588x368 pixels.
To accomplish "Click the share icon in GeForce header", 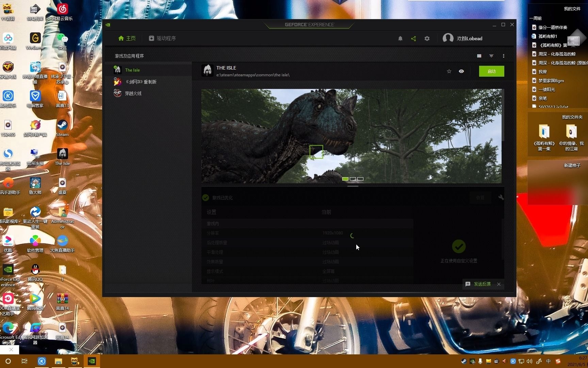I will 413,39.
